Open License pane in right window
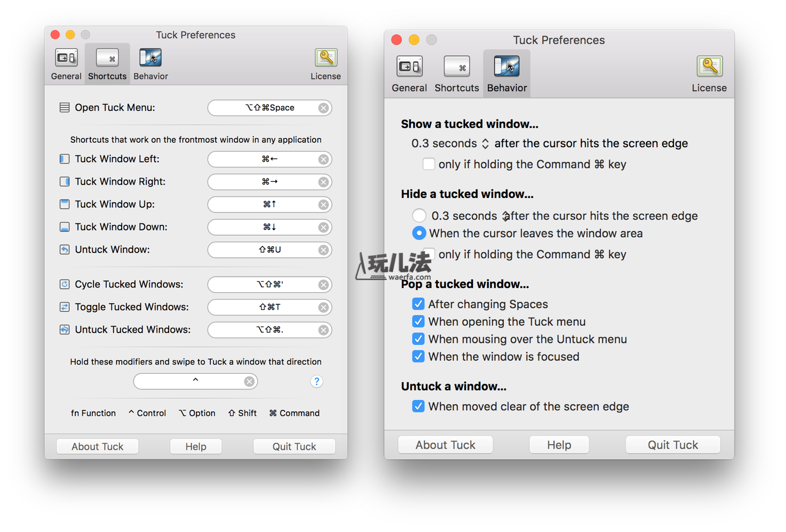Viewport: 786px width, 532px height. pyautogui.click(x=709, y=74)
